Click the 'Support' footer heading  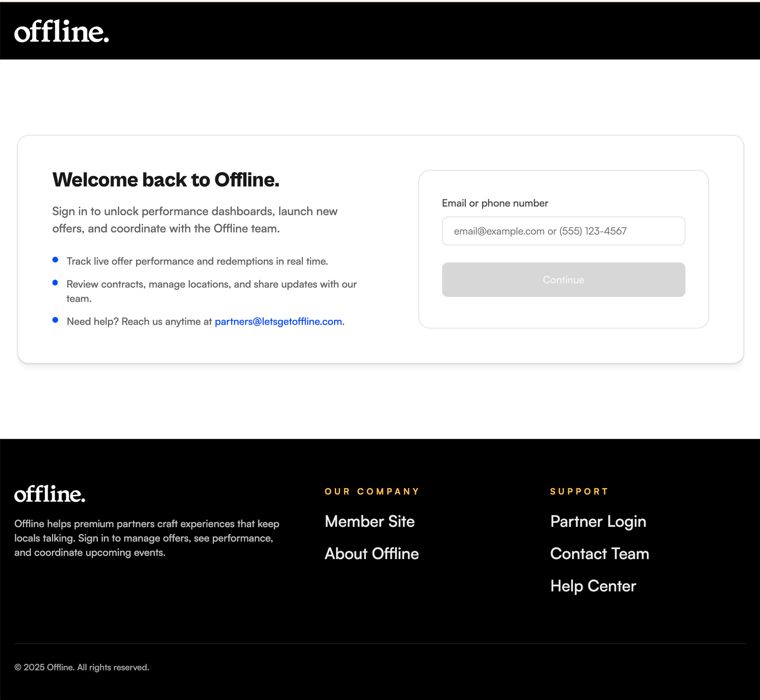tap(579, 491)
